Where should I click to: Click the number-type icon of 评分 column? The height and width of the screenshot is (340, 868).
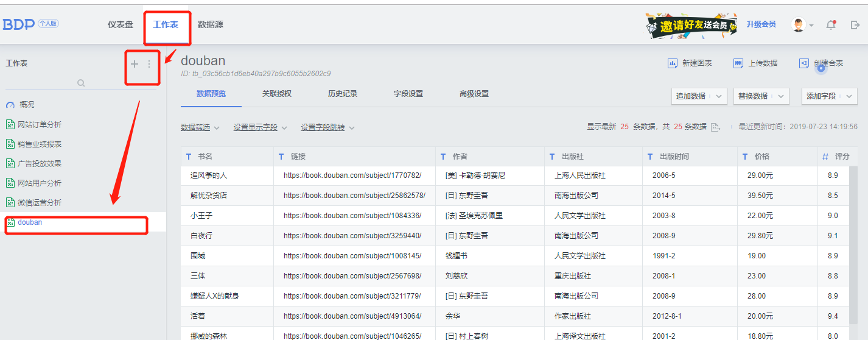(825, 157)
